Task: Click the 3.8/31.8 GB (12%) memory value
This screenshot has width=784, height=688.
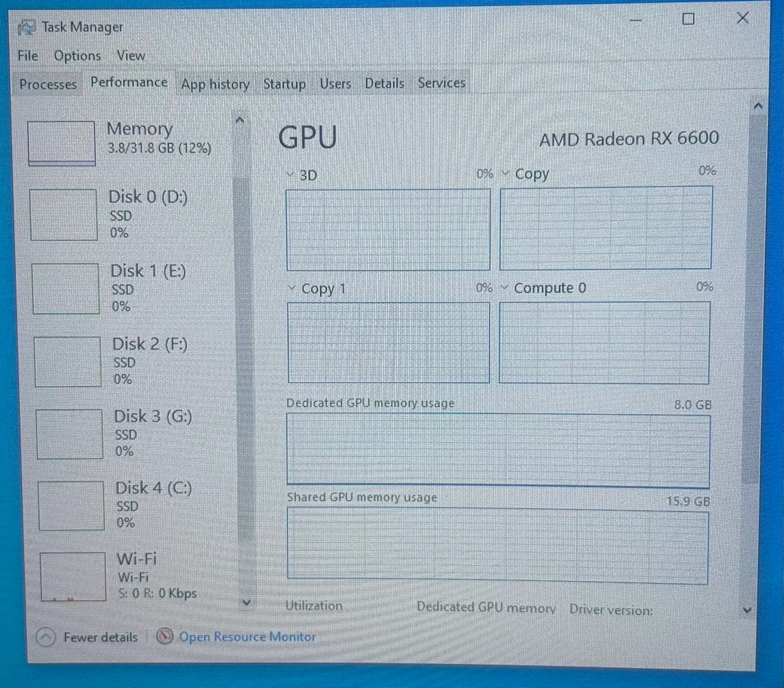Action: coord(160,148)
